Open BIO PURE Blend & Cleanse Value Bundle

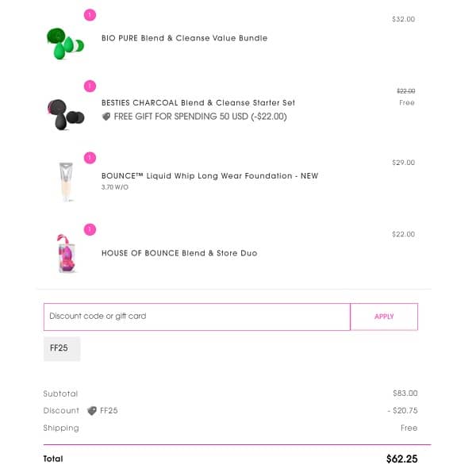[184, 38]
